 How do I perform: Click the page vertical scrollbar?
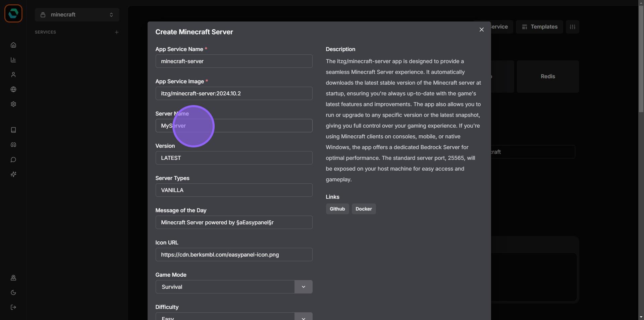point(641,59)
